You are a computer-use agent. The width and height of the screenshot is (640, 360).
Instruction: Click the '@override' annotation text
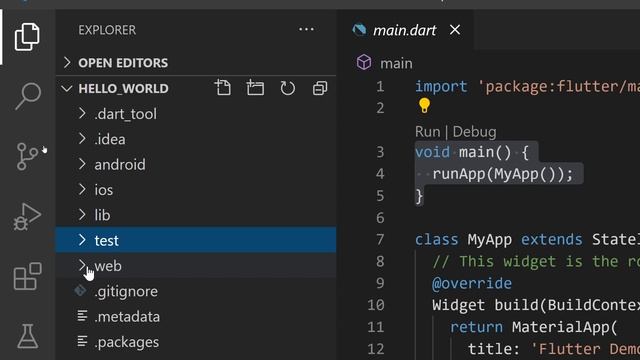[471, 283]
